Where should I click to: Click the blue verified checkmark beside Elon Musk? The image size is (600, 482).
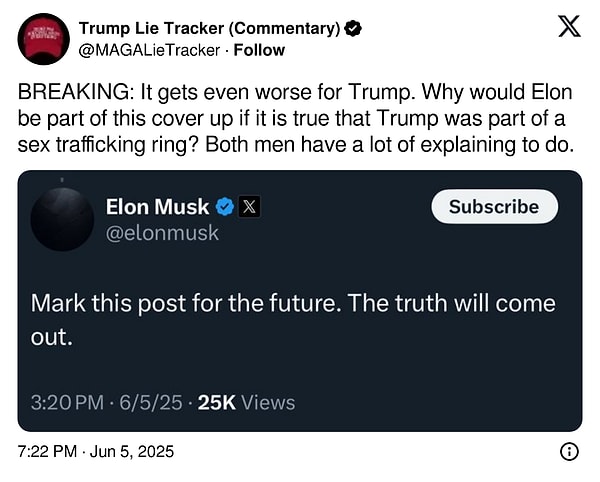coord(226,207)
